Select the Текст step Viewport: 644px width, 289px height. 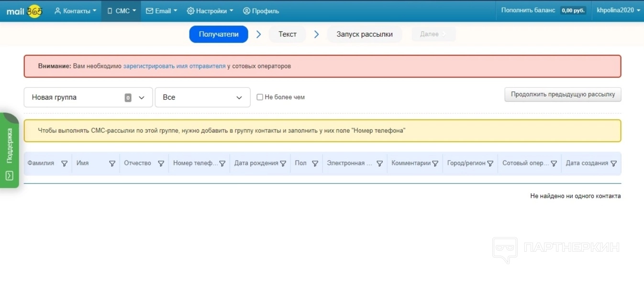288,34
